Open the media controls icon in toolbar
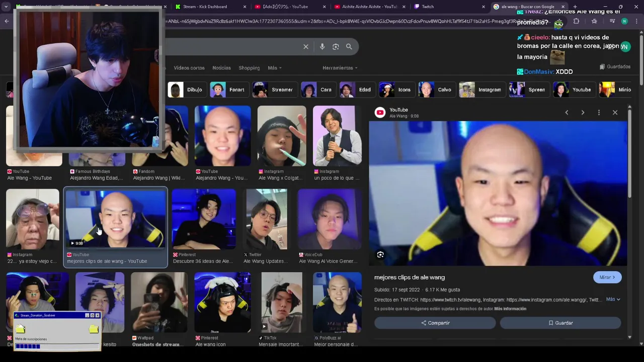This screenshot has height=362, width=644. coord(612,21)
